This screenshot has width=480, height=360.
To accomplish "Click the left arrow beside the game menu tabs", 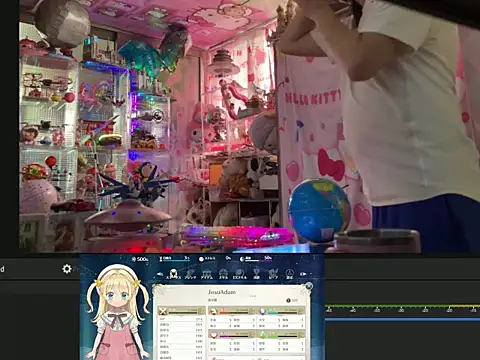I will tap(160, 274).
